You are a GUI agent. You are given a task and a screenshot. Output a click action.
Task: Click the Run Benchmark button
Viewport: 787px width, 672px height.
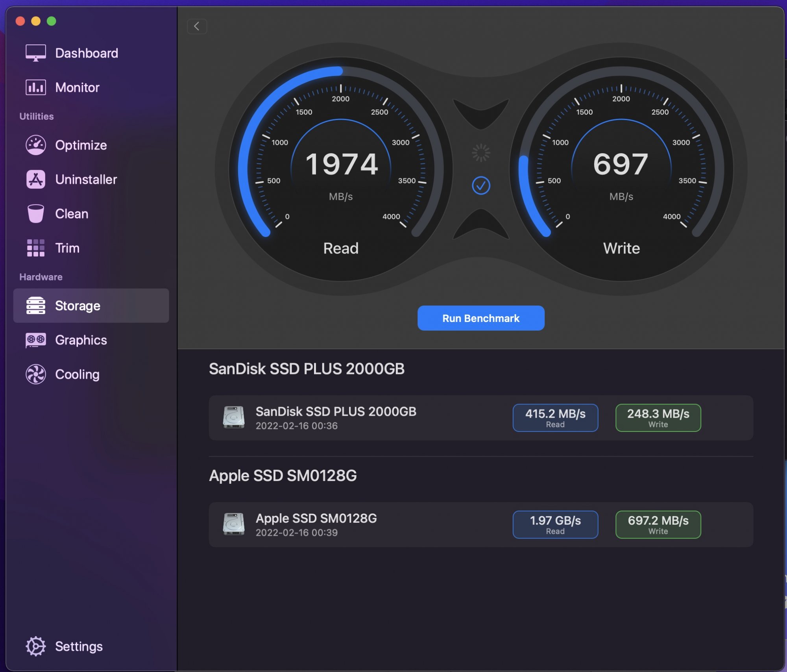pyautogui.click(x=480, y=318)
